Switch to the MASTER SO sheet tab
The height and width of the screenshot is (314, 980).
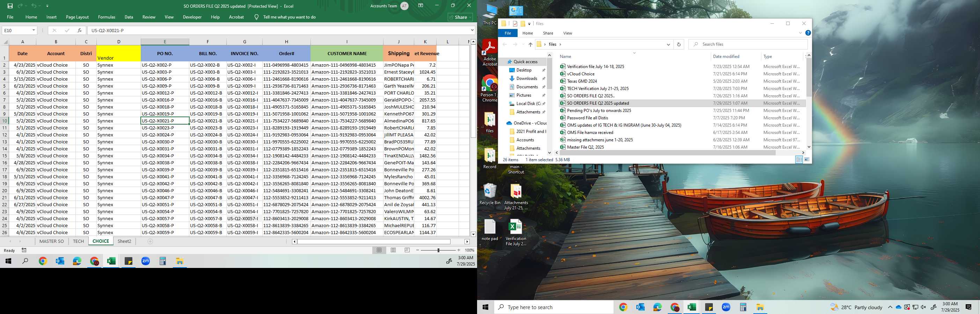pyautogui.click(x=52, y=241)
